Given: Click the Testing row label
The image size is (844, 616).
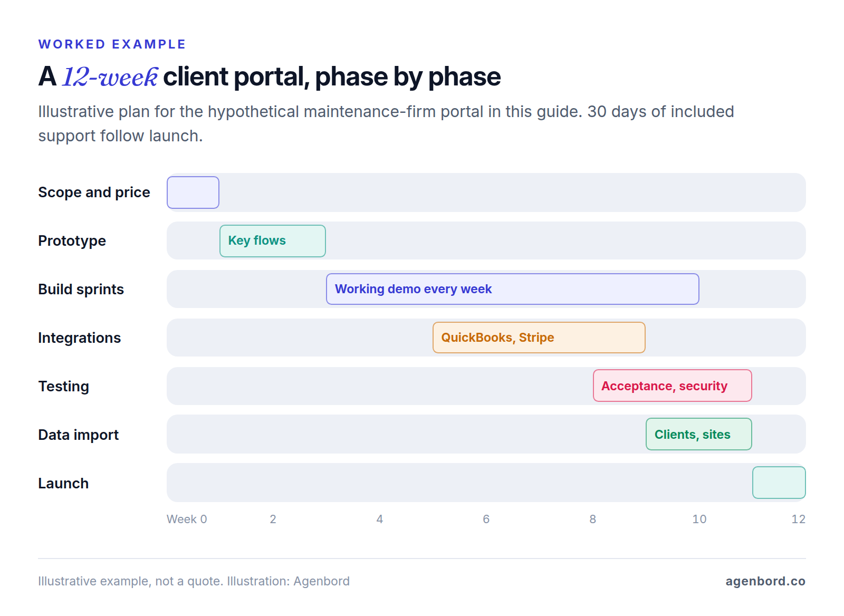Looking at the screenshot, I should [x=63, y=387].
